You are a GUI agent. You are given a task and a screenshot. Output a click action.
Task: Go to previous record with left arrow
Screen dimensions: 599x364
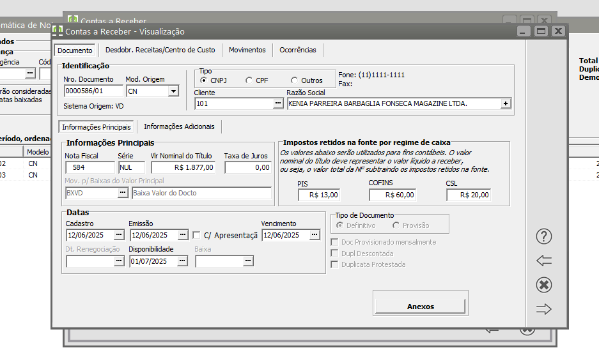click(x=543, y=261)
